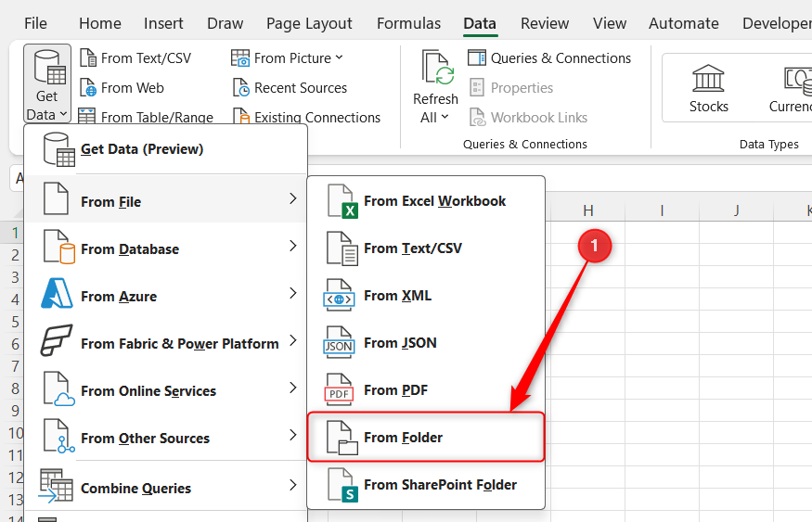This screenshot has width=812, height=522.
Task: Switch to the Home tab
Action: coord(100,23)
